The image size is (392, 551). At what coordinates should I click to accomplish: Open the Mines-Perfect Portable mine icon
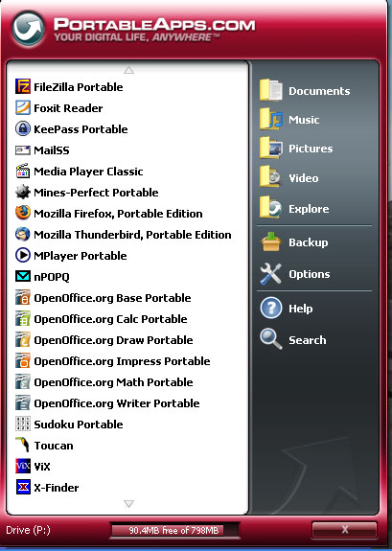tap(23, 192)
